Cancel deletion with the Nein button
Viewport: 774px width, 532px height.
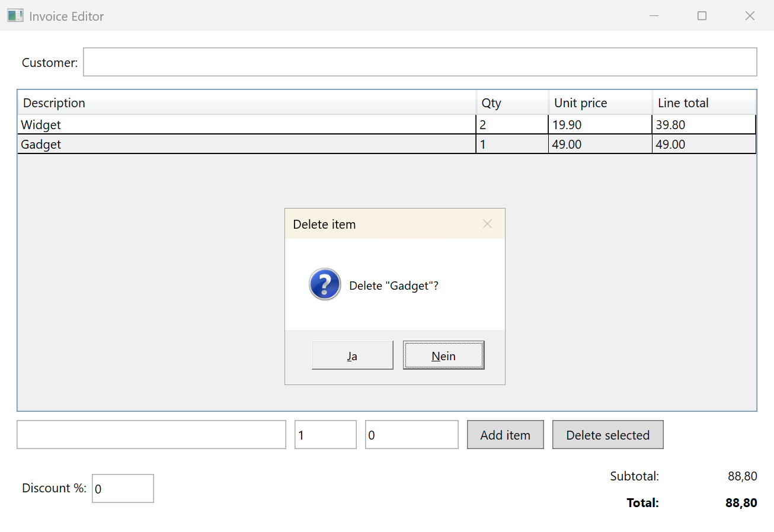(x=444, y=355)
